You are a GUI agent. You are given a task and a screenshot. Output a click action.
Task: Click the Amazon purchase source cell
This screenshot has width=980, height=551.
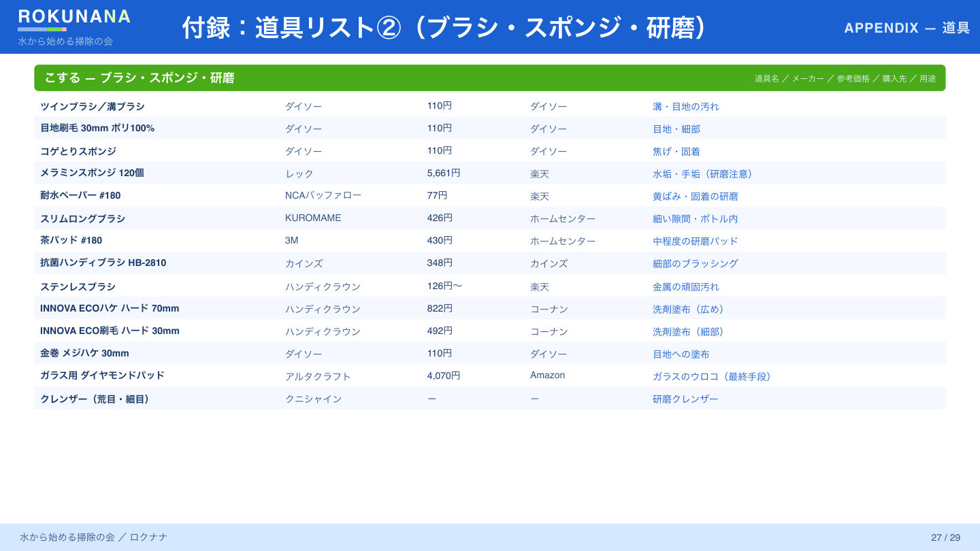[547, 375]
